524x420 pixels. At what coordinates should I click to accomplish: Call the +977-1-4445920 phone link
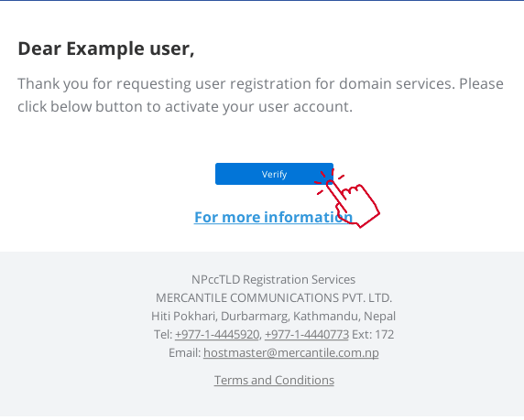coord(217,335)
